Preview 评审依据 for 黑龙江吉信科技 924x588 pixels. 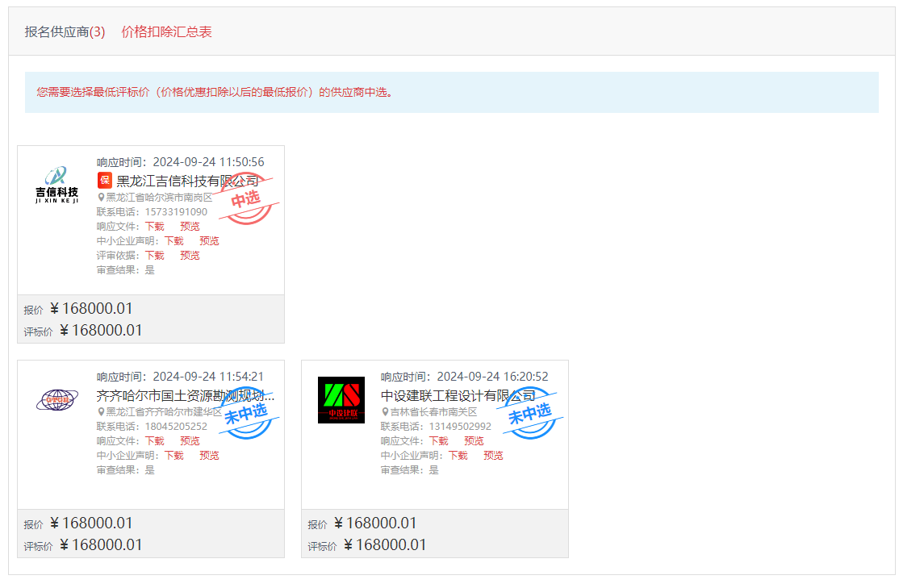[x=190, y=256]
